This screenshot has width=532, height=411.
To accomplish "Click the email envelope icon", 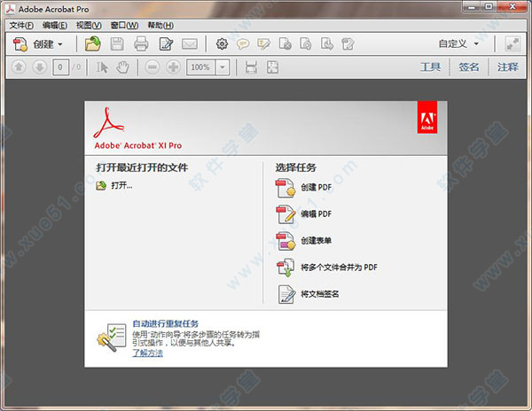I will (189, 43).
